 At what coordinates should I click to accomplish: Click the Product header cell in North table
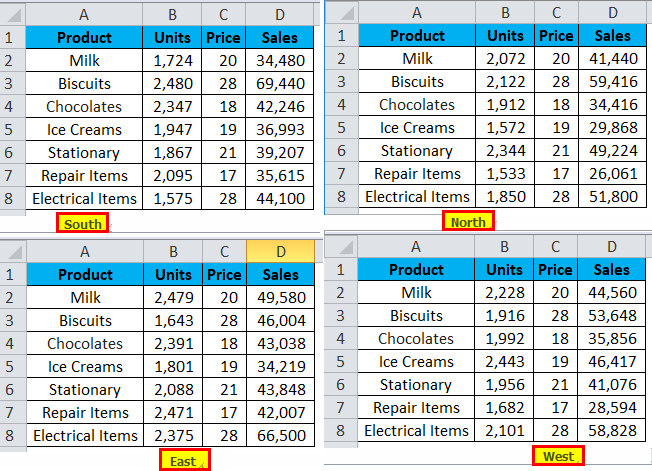[417, 35]
